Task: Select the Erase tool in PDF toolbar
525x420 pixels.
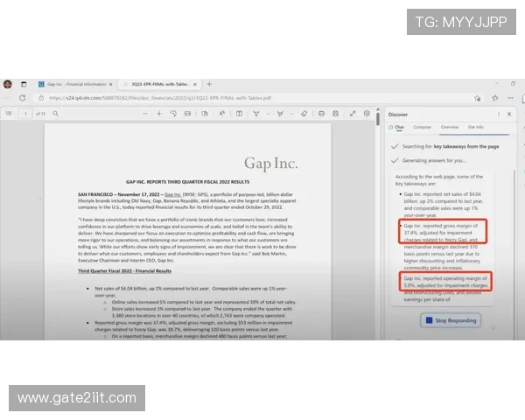Action: (304, 113)
